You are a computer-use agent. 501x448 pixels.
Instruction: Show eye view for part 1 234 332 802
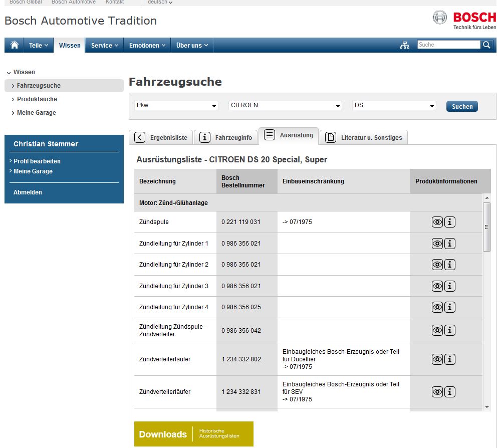[437, 359]
